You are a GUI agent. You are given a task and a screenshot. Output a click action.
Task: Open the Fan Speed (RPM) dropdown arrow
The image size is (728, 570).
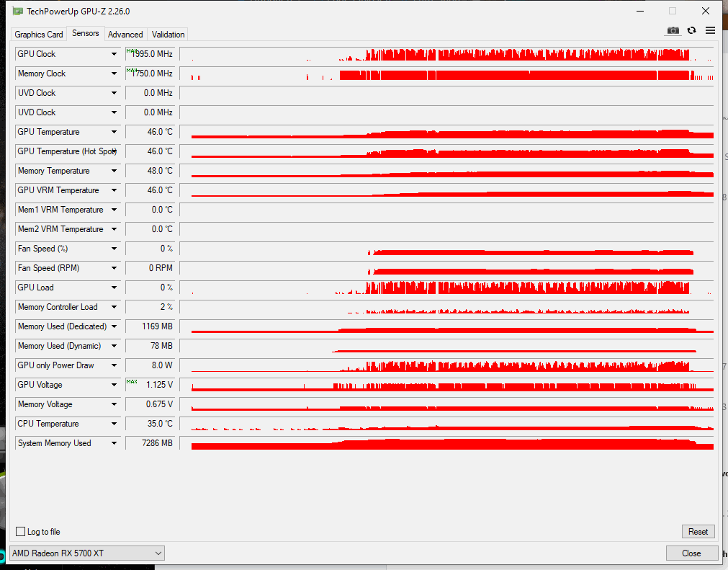tap(114, 269)
